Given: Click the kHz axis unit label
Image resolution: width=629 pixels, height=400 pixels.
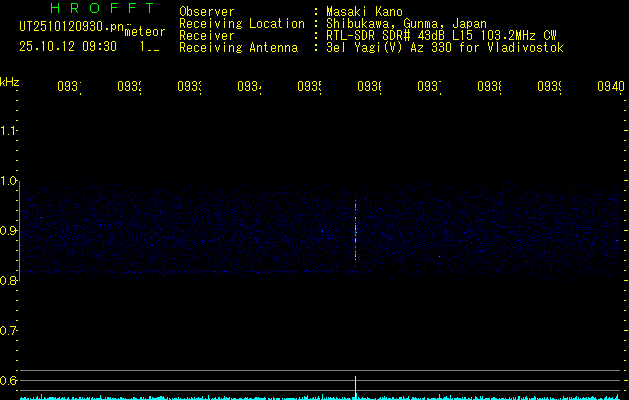Looking at the screenshot, I should tap(10, 82).
